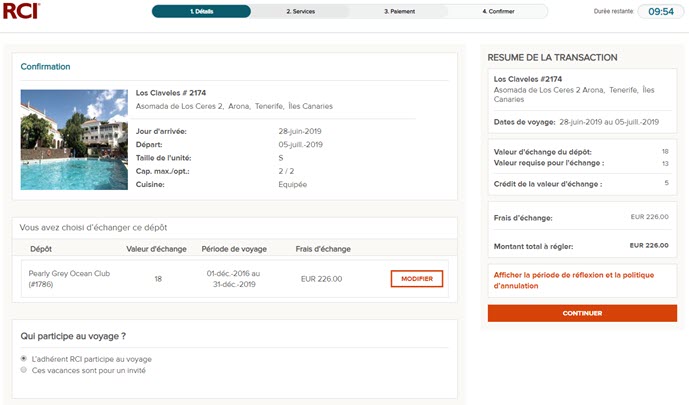Click the EUR 226.00 fee in deposit row
The width and height of the screenshot is (689, 405).
321,279
